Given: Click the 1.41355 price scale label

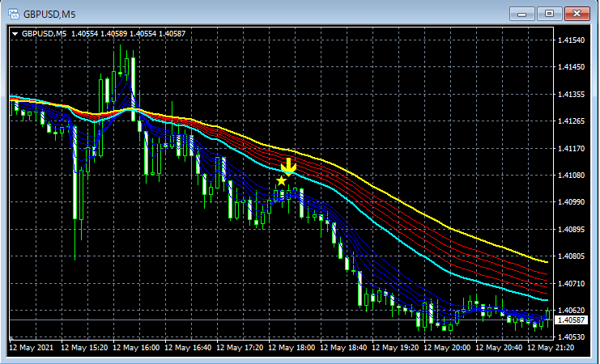Looking at the screenshot, I should (572, 94).
